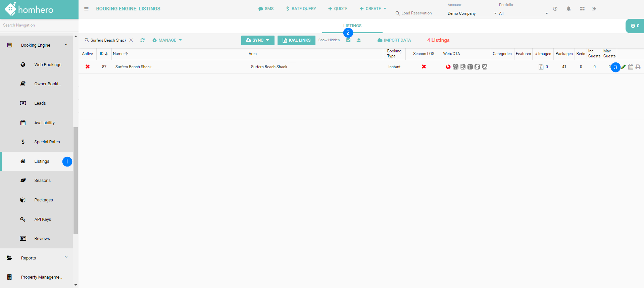Click the ICAL LINKS button

click(x=296, y=40)
